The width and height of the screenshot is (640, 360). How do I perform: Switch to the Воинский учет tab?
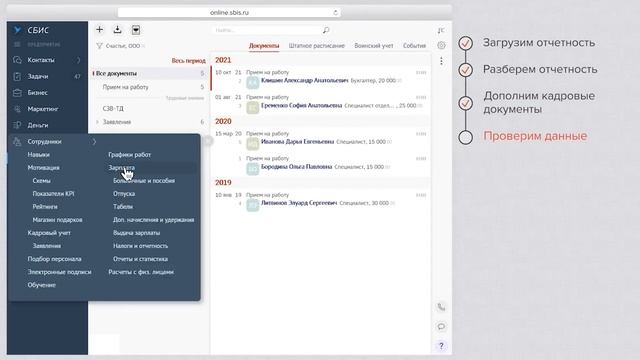(374, 46)
